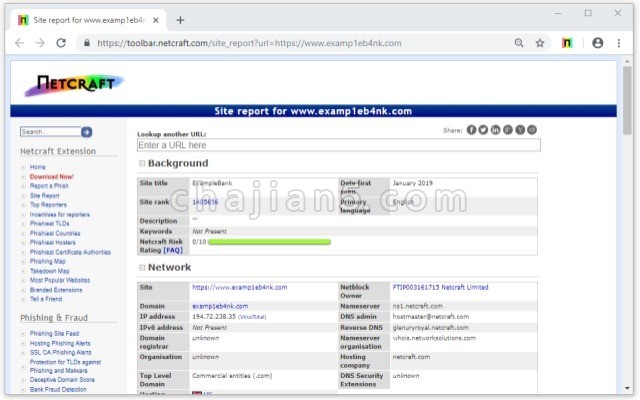Open a new browser tab
Viewport: 640px width, 400px height.
point(180,20)
